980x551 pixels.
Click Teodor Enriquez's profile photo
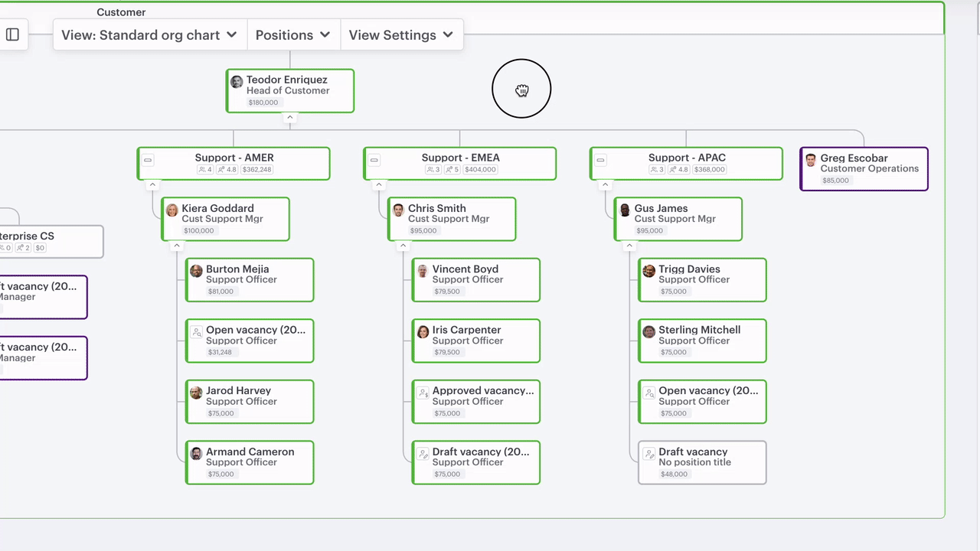[237, 82]
